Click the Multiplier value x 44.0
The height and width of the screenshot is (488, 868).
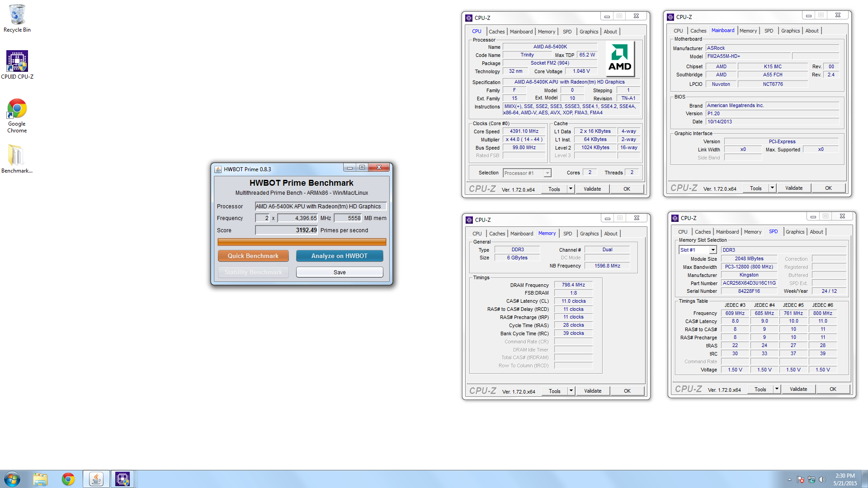coord(524,139)
